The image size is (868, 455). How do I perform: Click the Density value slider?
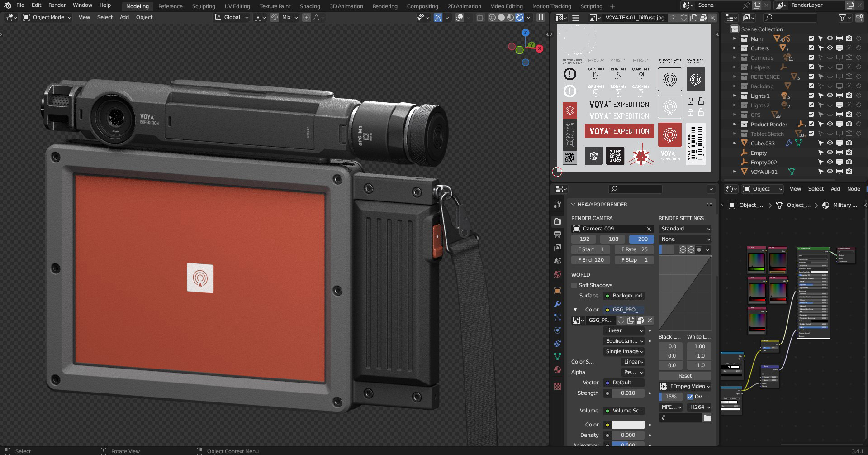tap(628, 435)
